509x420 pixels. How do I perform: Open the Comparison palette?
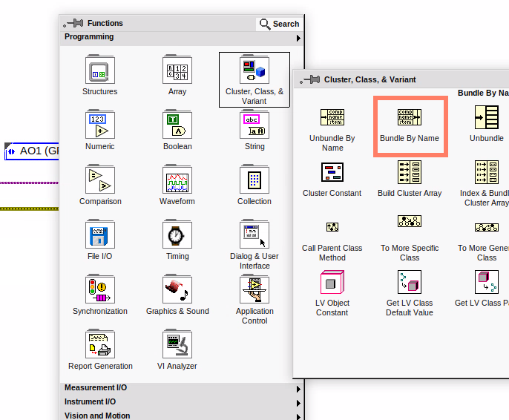coord(100,180)
